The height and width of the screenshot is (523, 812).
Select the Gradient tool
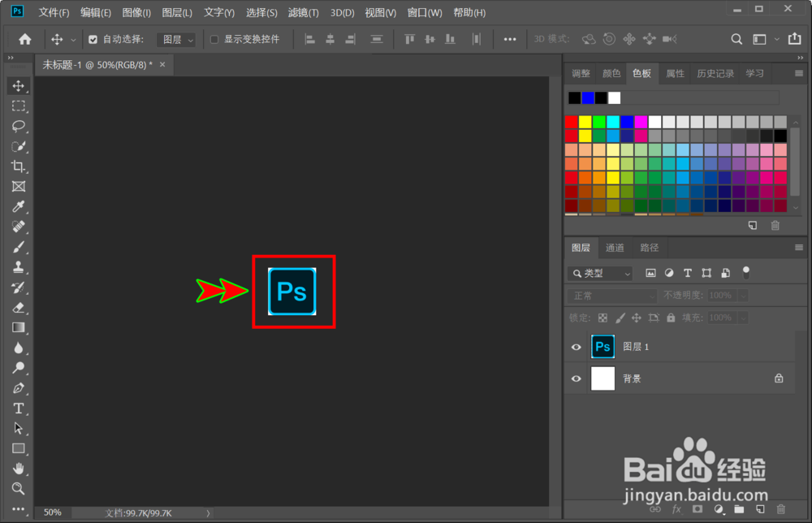click(19, 327)
